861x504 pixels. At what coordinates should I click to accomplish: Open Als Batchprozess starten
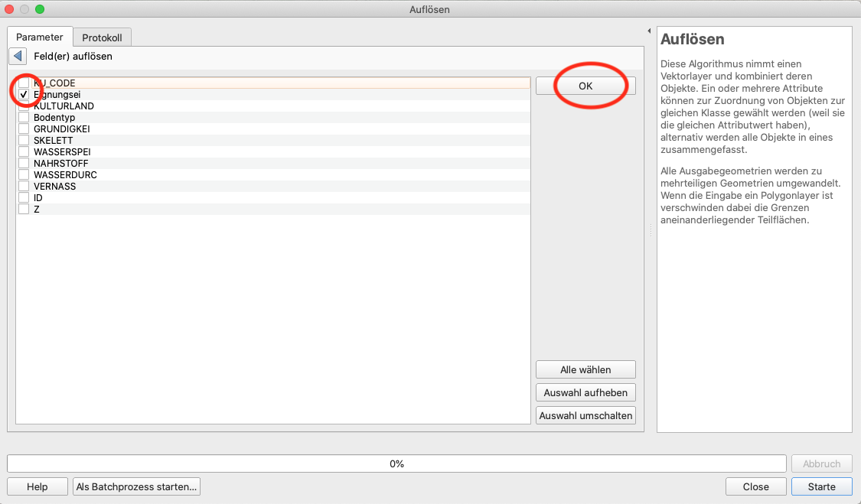point(136,486)
